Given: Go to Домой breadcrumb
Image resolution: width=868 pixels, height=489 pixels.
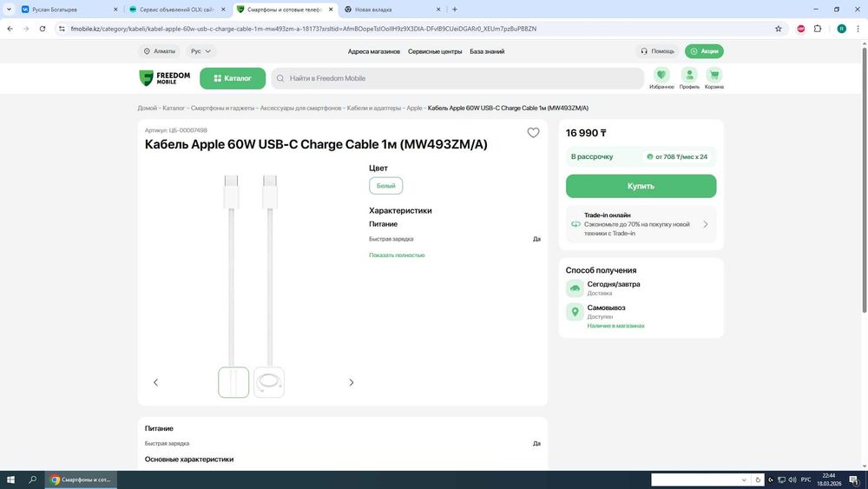Looking at the screenshot, I should pyautogui.click(x=148, y=108).
